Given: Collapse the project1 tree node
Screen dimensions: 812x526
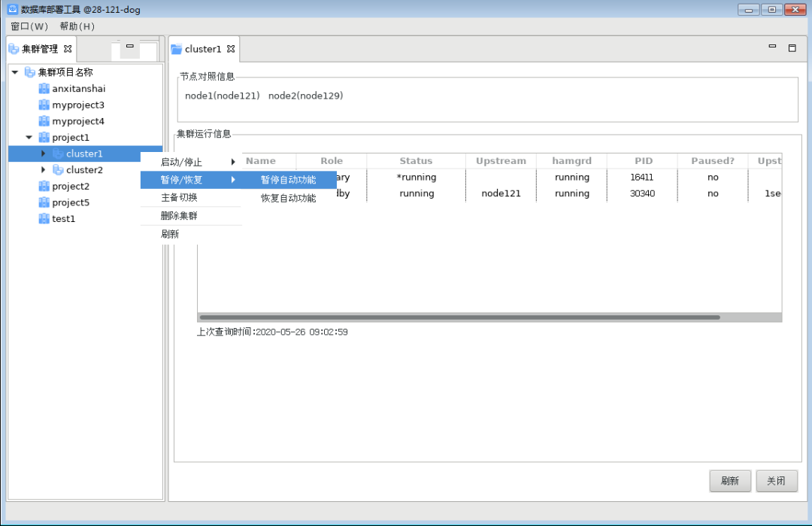Looking at the screenshot, I should tap(29, 138).
